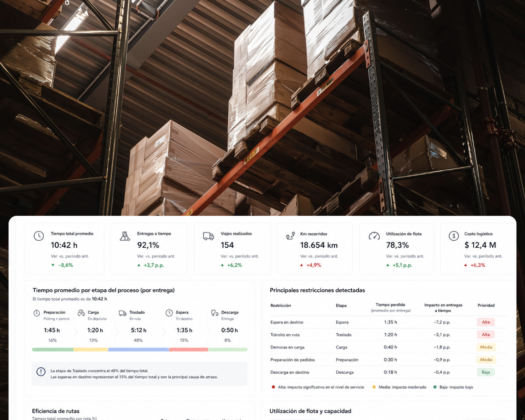This screenshot has height=420, width=525.
Task: Click the green up arrow next to +5,1 p.p.
Action: click(388, 265)
